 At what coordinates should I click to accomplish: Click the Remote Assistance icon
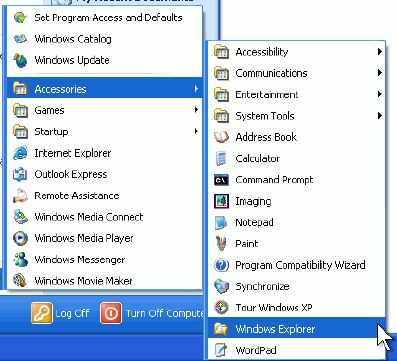pyautogui.click(x=20, y=196)
